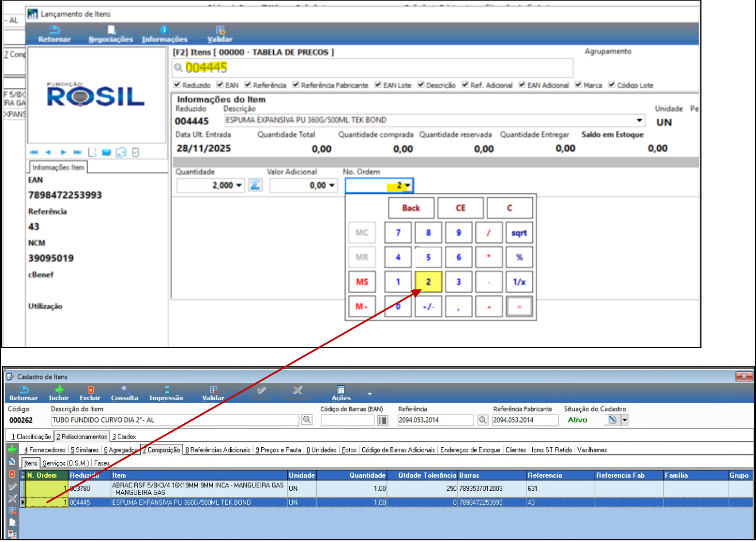Expand the Descrição item combo box
Viewport: 756px width, 542px height.
(x=639, y=120)
